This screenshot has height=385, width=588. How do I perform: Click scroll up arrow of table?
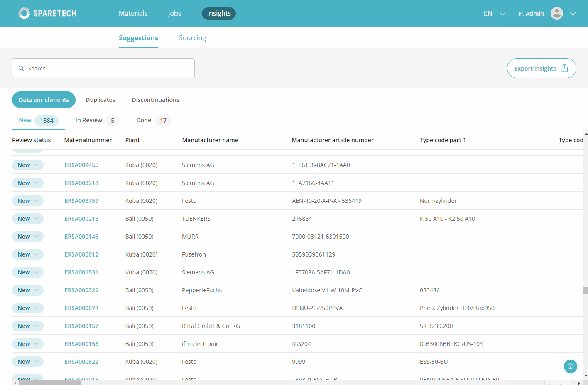[586, 134]
